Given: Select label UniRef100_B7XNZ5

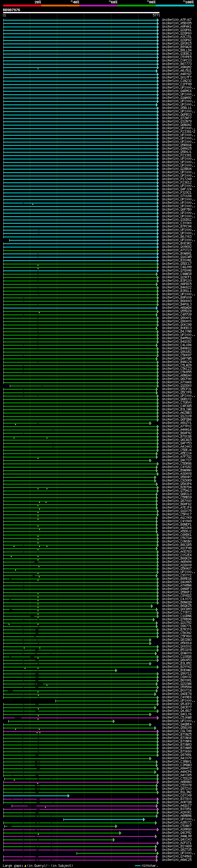Looking at the screenshot, I should pos(176,735).
